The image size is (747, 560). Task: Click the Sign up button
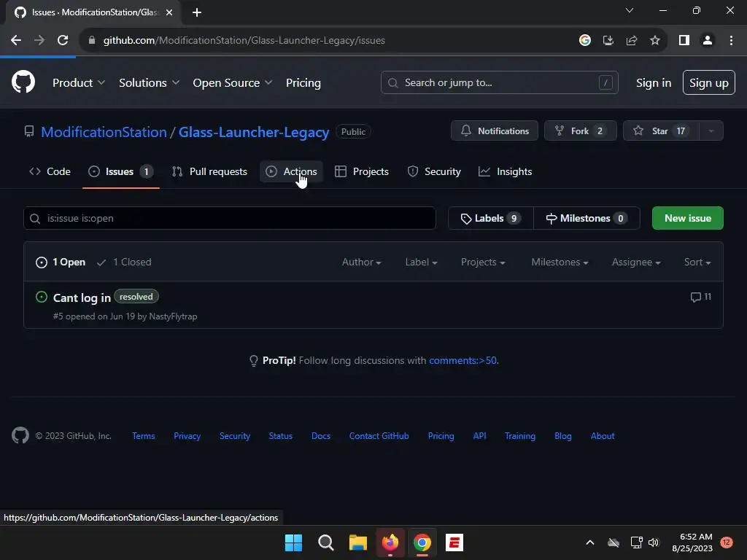708,82
